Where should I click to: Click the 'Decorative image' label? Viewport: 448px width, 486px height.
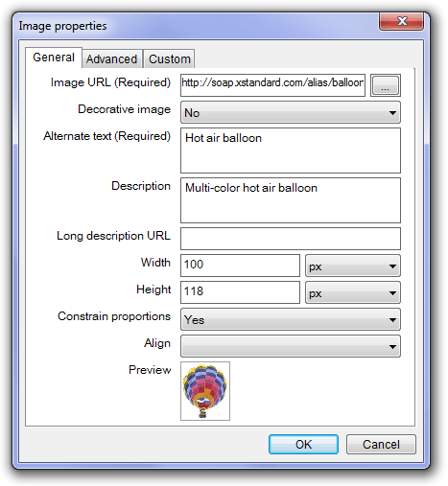tap(124, 109)
